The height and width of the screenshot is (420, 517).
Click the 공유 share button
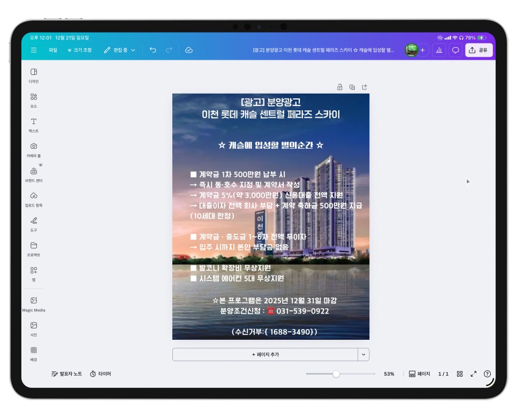tap(478, 50)
